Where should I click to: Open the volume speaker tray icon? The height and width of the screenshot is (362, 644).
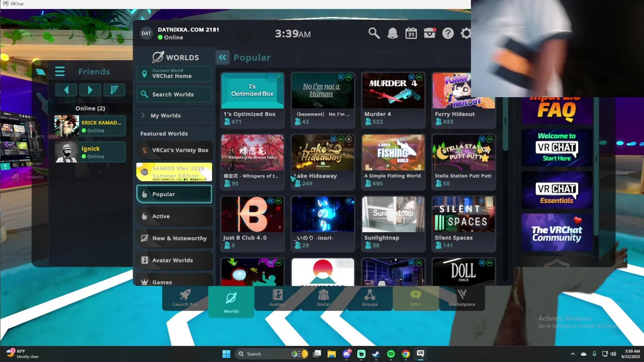613,354
